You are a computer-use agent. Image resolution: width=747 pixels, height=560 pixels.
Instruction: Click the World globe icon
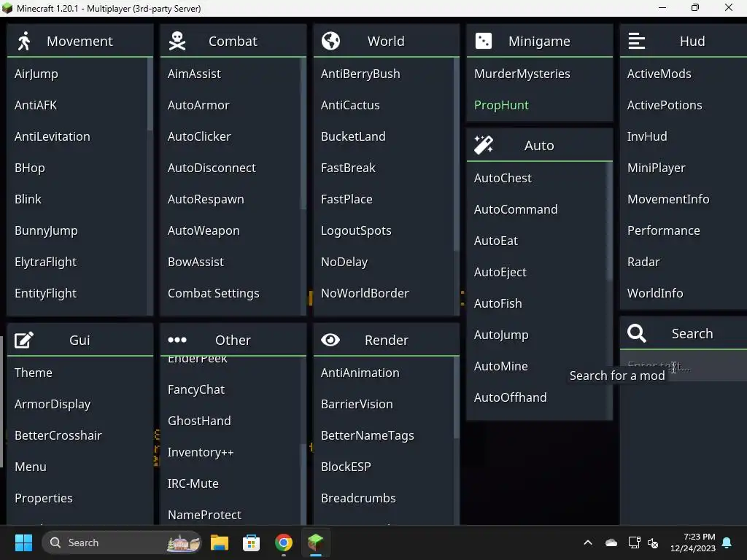(330, 41)
